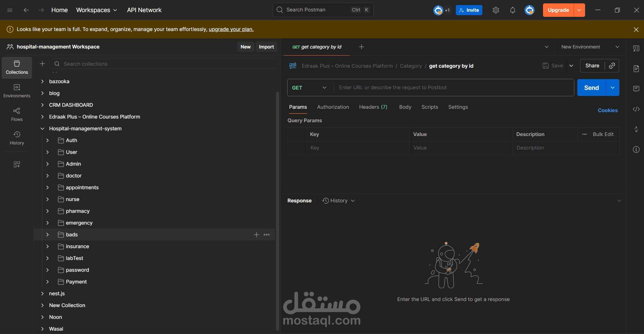Dismiss the team full warning banner
This screenshot has height=334, width=644.
click(636, 30)
